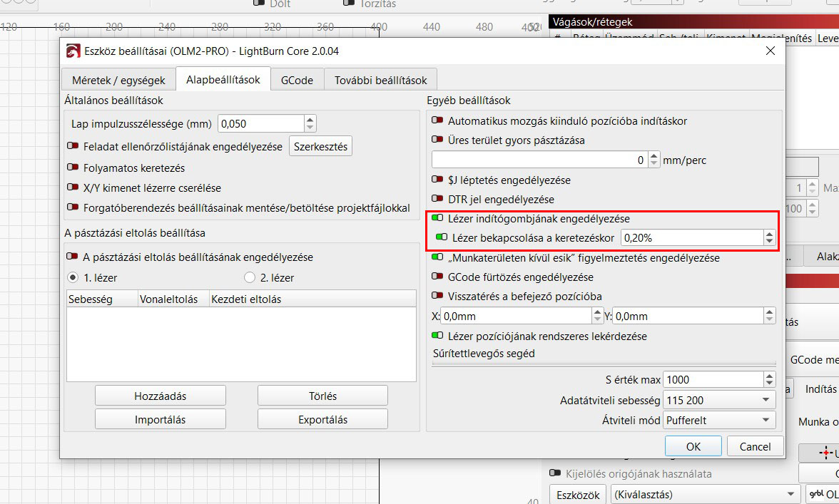Toggle 'GCode fürtözés engedélyezése' switch
The width and height of the screenshot is (839, 504).
click(437, 277)
